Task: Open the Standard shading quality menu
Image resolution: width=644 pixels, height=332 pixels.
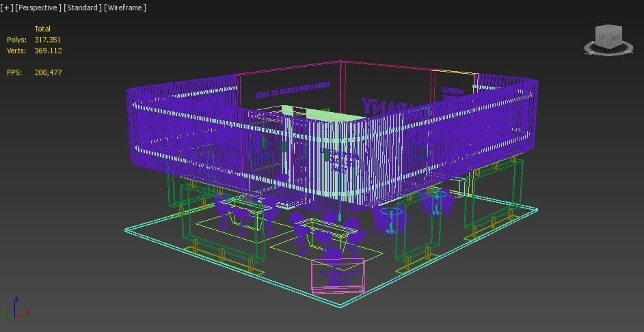Action: (x=83, y=8)
